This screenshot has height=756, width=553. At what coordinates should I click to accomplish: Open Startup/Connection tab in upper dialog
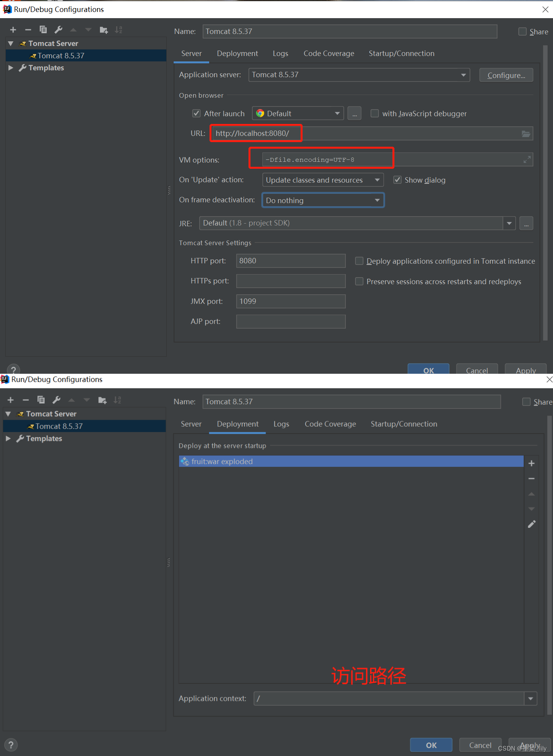pyautogui.click(x=401, y=53)
